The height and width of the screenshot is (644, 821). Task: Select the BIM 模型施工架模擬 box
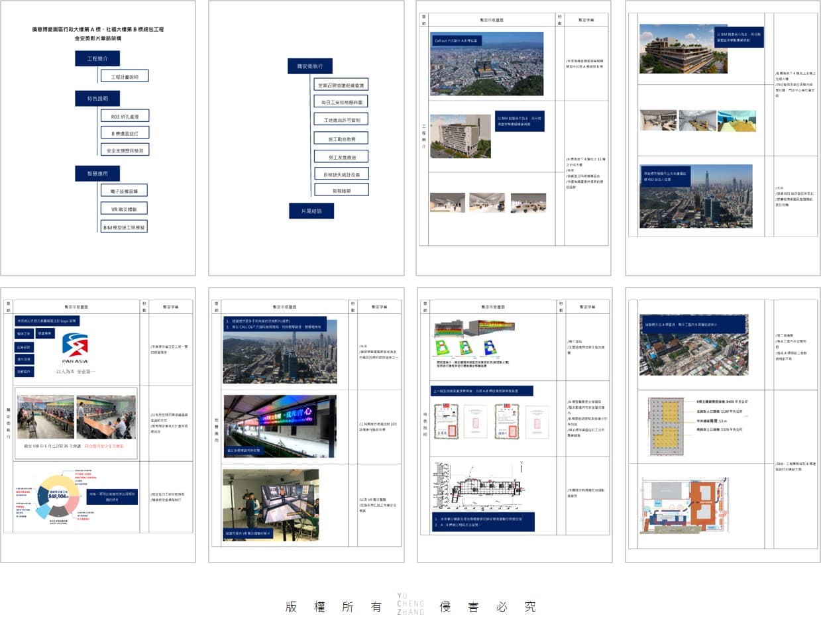(124, 227)
